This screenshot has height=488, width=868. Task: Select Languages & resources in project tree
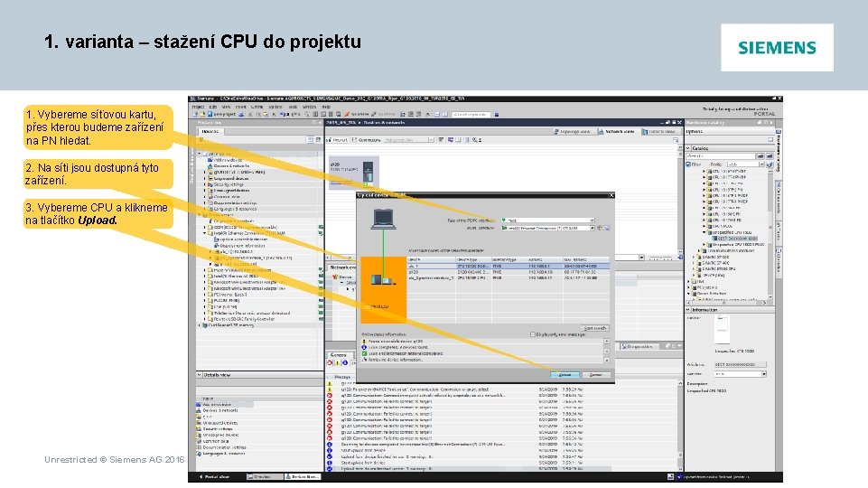232,209
